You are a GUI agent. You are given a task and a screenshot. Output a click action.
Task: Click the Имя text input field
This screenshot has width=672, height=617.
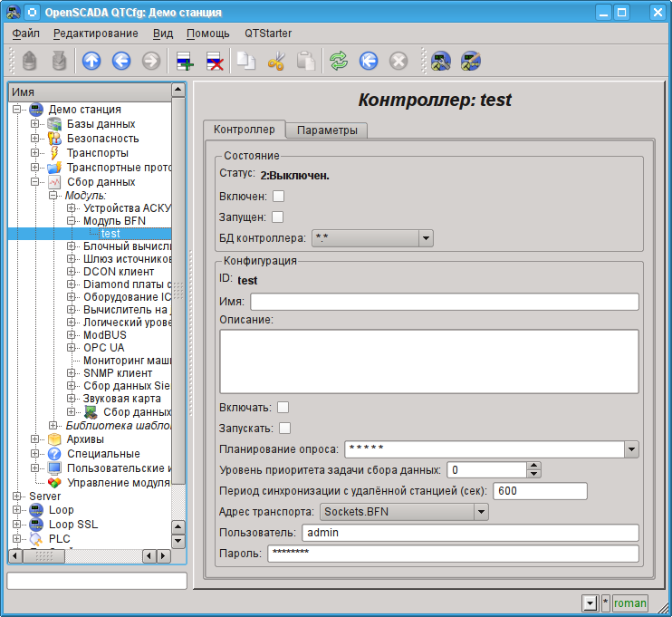444,302
